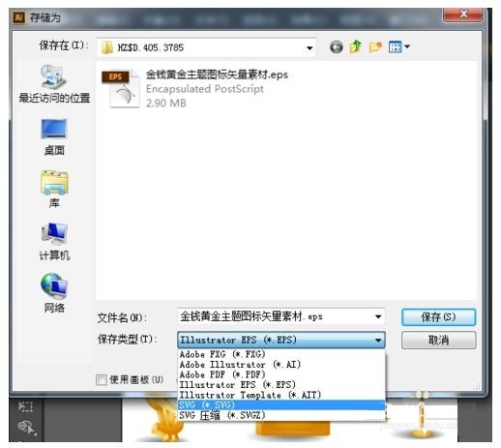
Task: Choose Adobe PDF (*.PDF) format option
Action: [x=281, y=374]
